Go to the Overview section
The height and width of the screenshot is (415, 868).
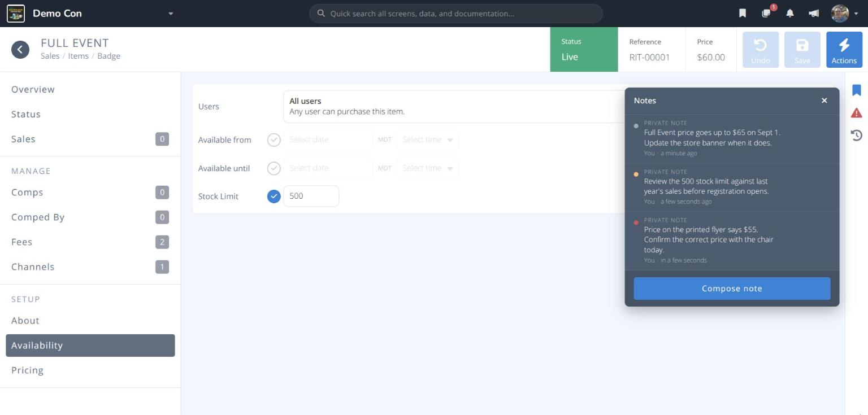[90, 89]
